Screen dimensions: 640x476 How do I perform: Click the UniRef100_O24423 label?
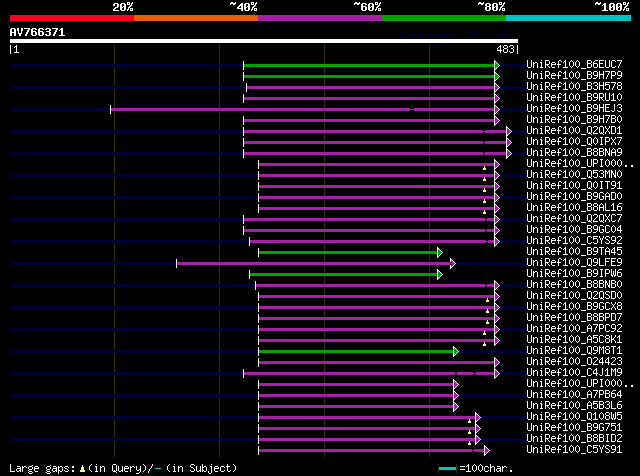point(574,362)
